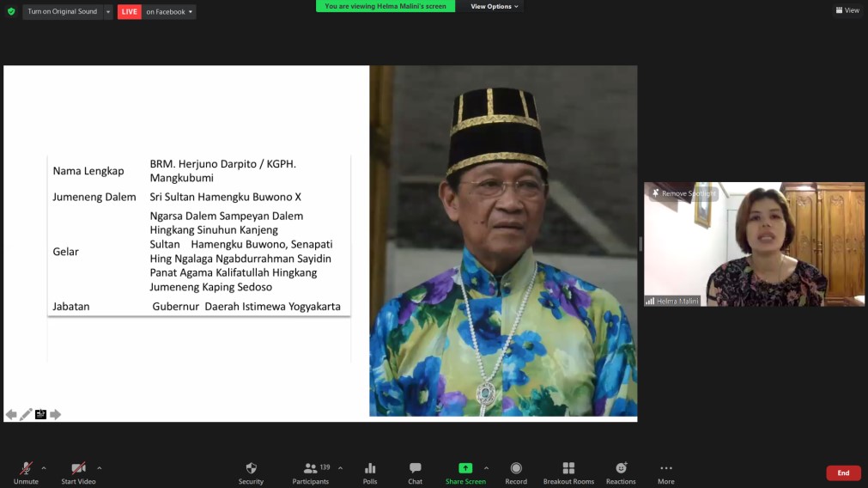Open the More menu in toolbar
The width and height of the screenshot is (868, 488).
666,469
